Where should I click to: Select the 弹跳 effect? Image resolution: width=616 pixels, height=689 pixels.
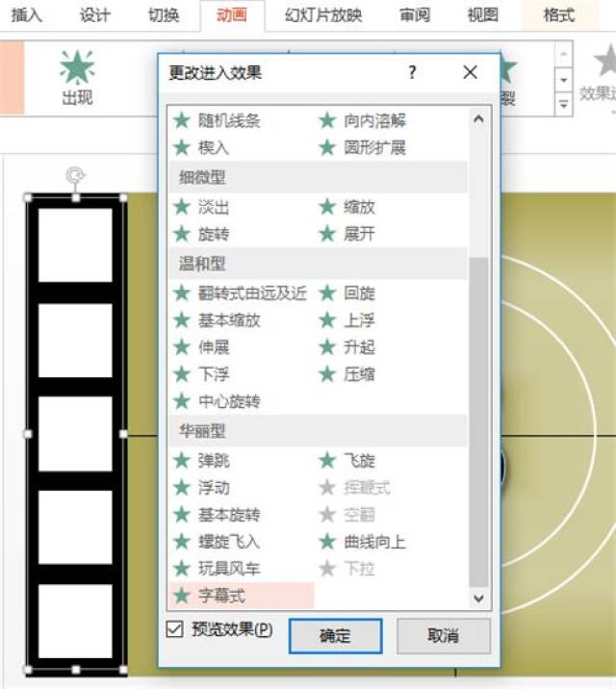[x=201, y=461]
